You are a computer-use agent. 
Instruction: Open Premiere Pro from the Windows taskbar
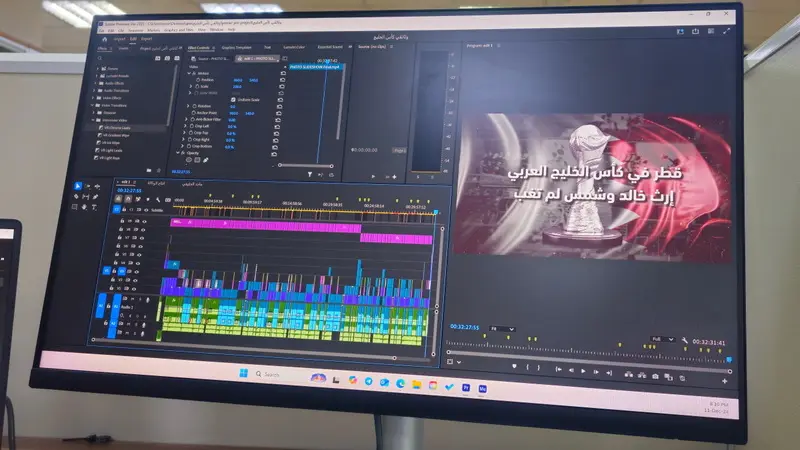pos(466,385)
